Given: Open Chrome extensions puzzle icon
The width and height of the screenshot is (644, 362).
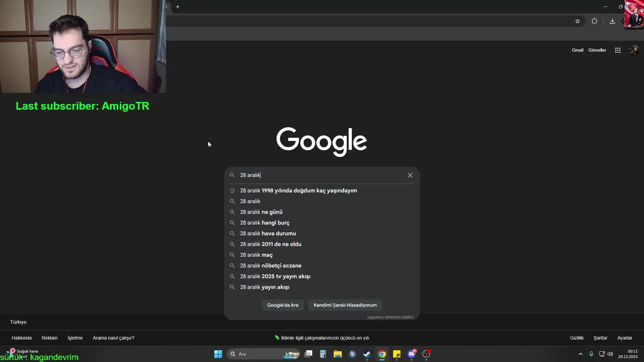Looking at the screenshot, I should coord(594,21).
